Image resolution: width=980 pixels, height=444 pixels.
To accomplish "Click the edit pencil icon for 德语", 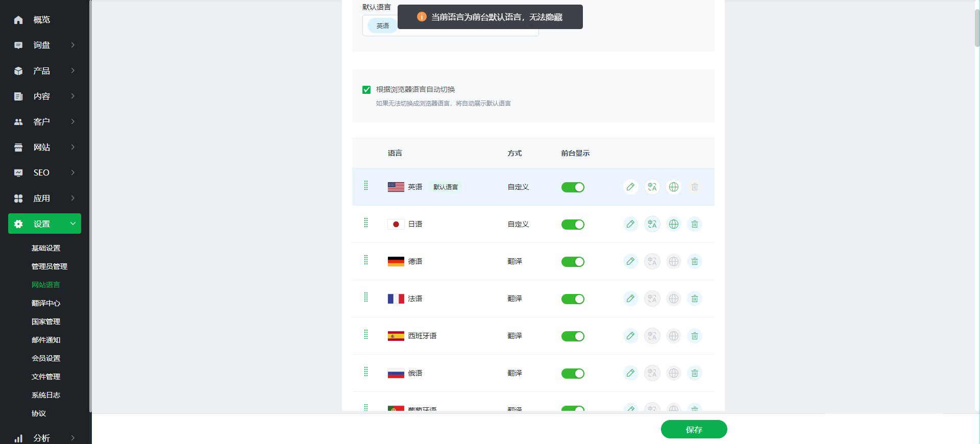I will tap(630, 261).
